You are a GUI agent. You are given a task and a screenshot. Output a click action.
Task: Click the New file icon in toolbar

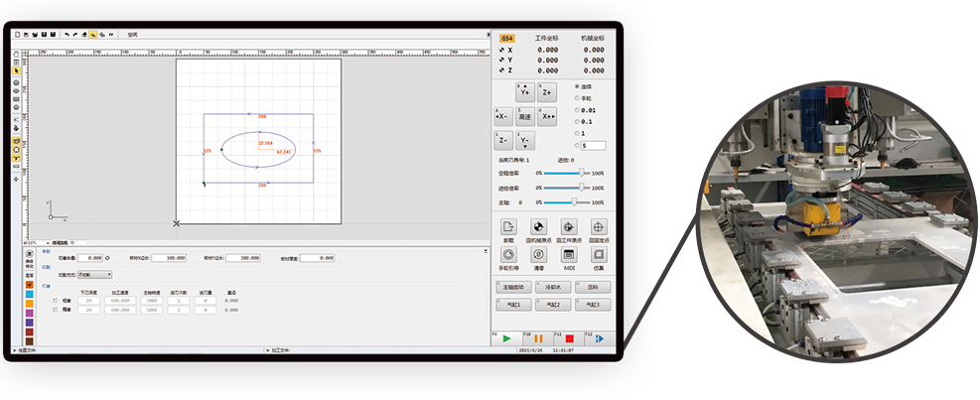17,34
